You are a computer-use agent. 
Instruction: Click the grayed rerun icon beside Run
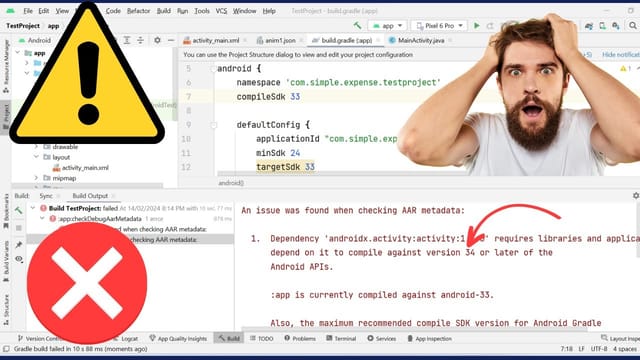490,26
